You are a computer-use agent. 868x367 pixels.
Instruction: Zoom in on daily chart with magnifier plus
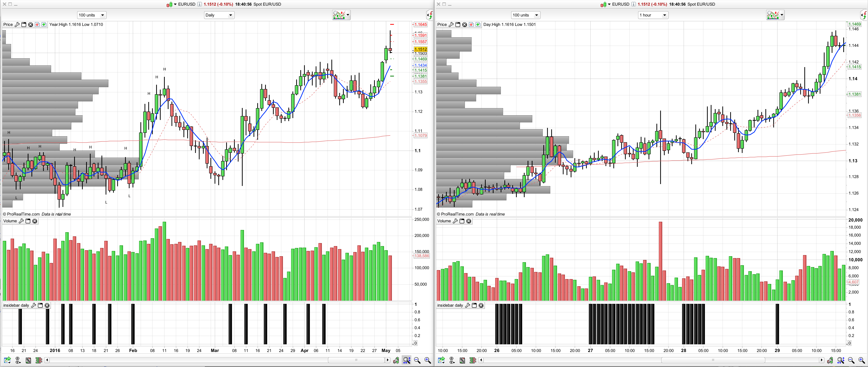[x=428, y=360]
